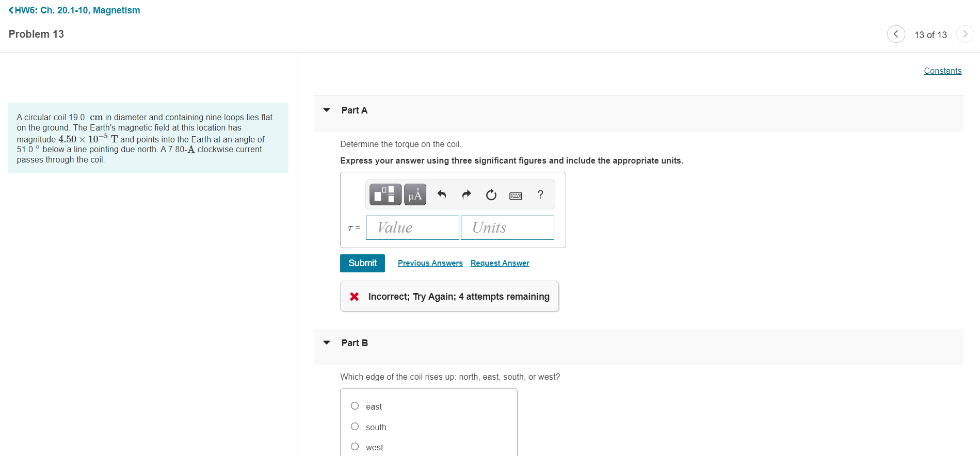Select the east radio option

tap(355, 406)
